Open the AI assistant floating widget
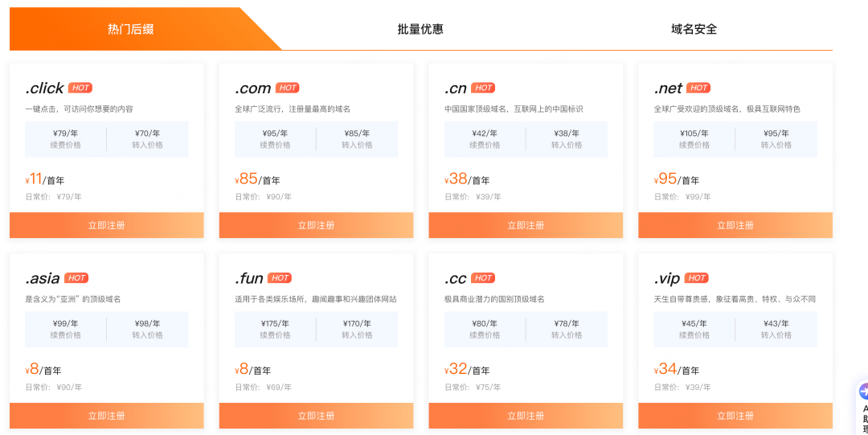The image size is (868, 435). click(x=863, y=408)
